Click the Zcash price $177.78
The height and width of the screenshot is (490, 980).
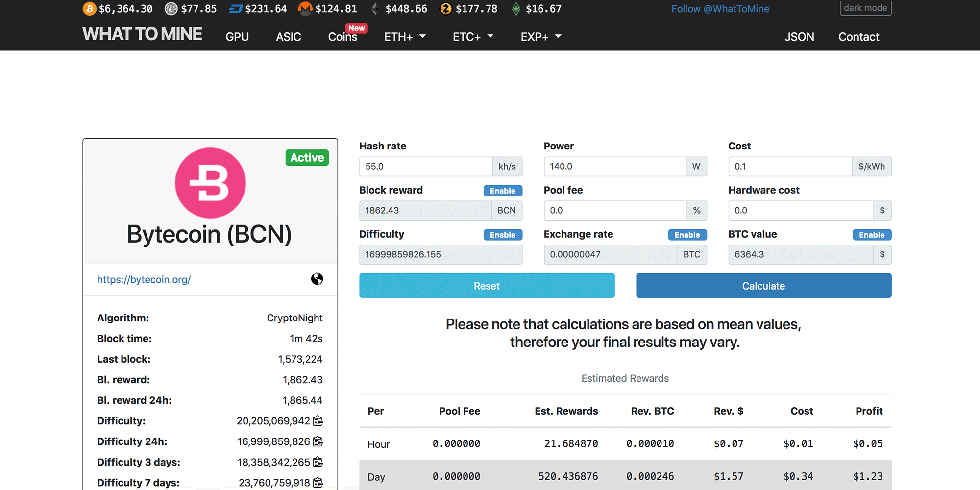click(x=476, y=9)
